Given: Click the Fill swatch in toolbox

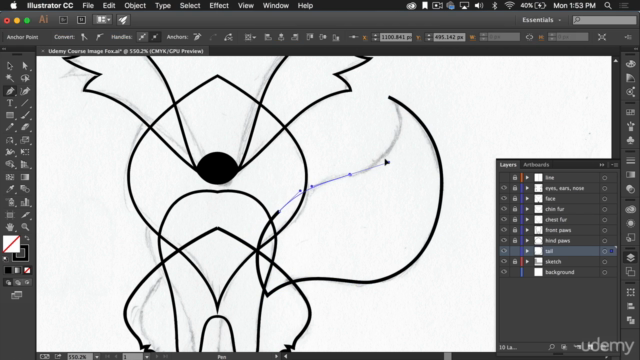Looking at the screenshot, I should pos(11,244).
